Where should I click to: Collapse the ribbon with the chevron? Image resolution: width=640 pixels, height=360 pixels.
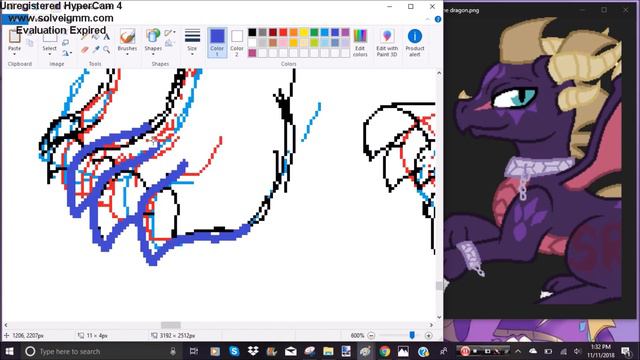427,19
